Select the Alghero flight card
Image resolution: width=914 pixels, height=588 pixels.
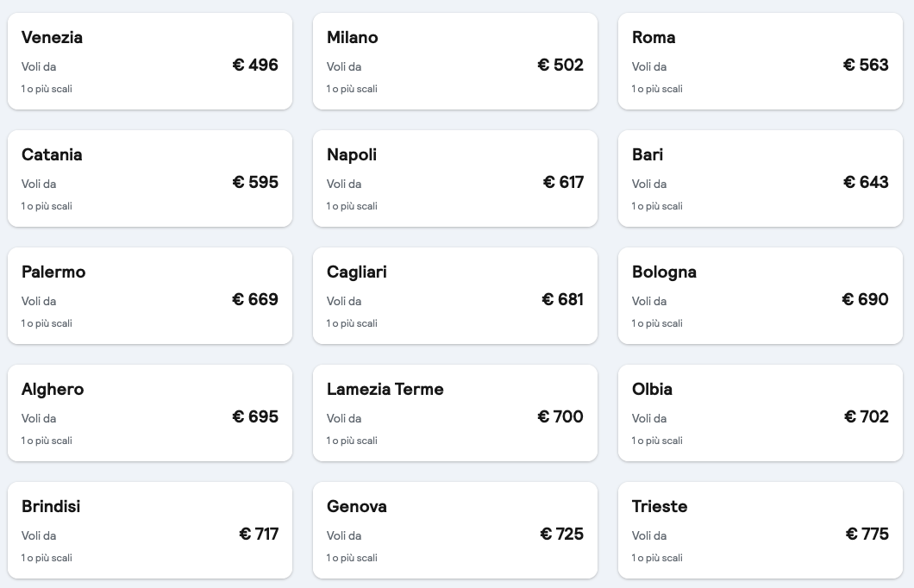tap(150, 413)
